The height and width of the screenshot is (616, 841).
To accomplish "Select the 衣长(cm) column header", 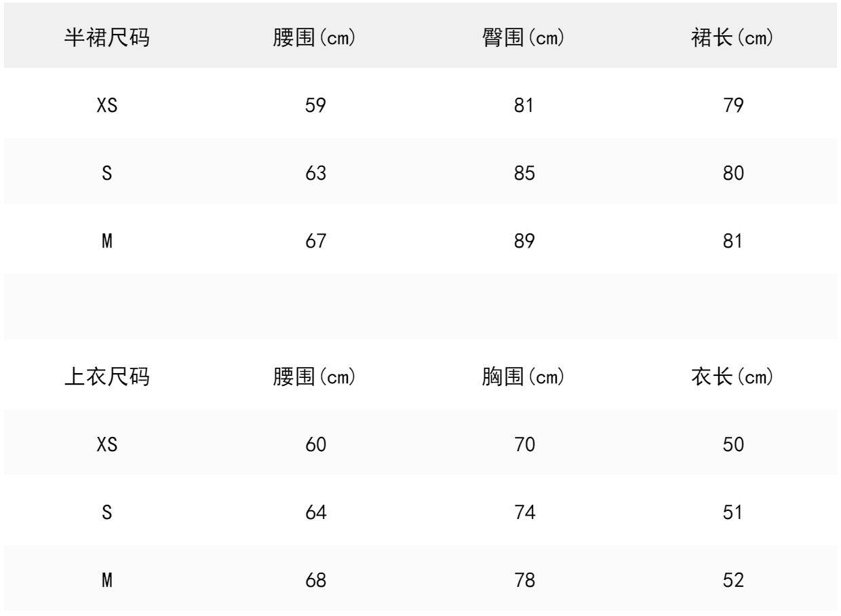I will pos(732,378).
